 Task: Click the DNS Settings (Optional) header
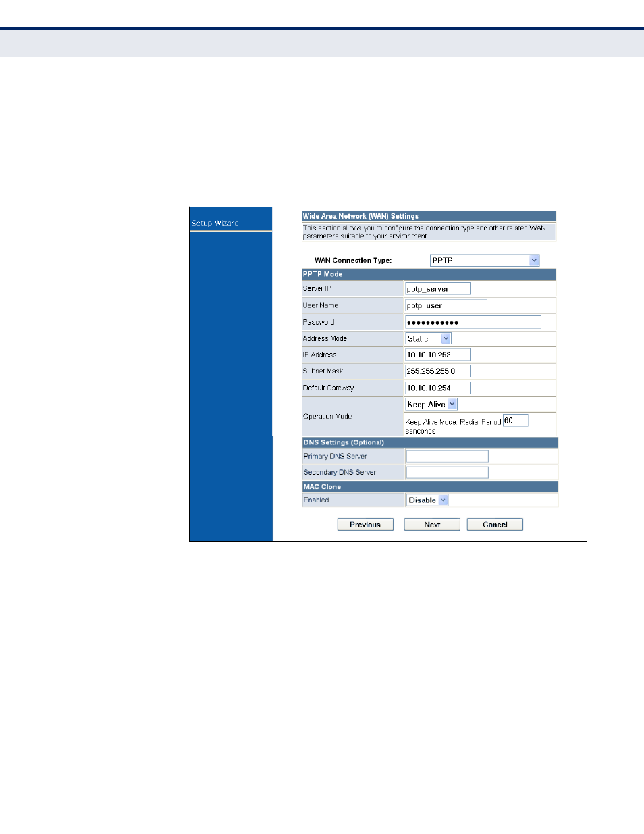(430, 442)
